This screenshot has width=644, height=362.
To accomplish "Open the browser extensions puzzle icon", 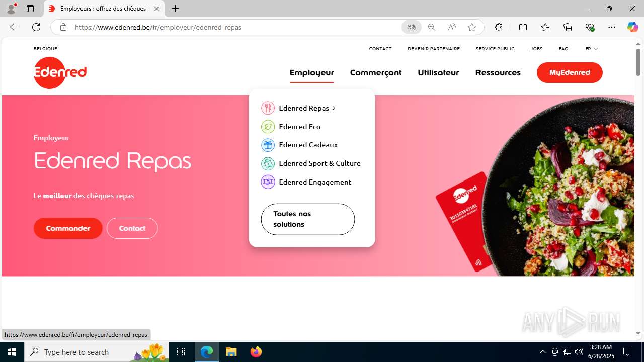I will 499,27.
